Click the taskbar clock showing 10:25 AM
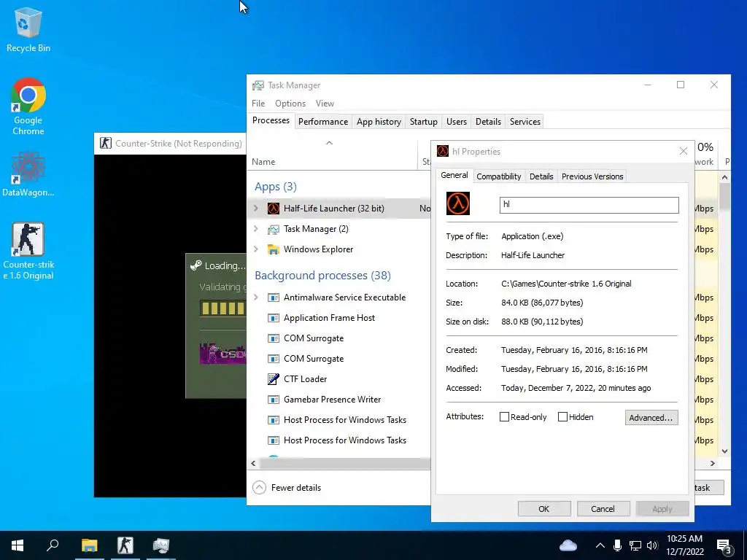Viewport: 747px width, 560px height. point(684,545)
